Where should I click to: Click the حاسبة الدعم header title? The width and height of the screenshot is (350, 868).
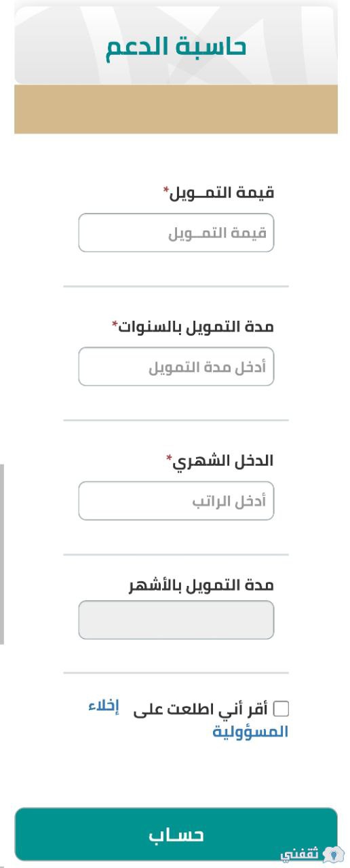(176, 47)
